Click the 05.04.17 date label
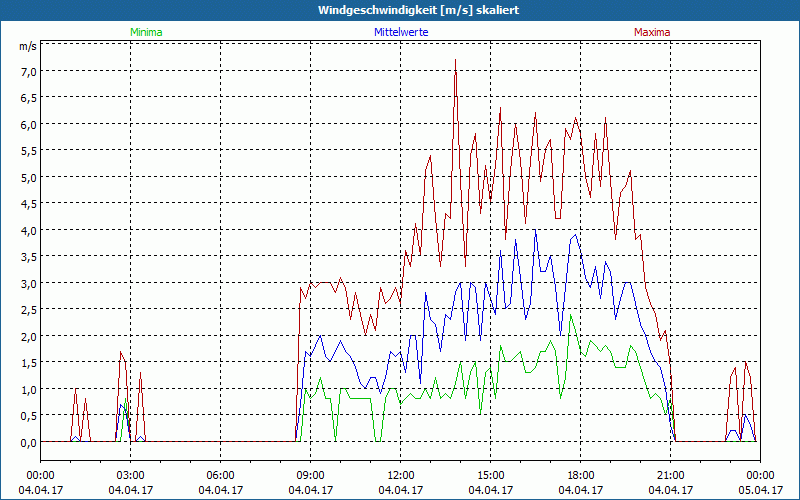Image resolution: width=800 pixels, height=500 pixels. pyautogui.click(x=761, y=490)
